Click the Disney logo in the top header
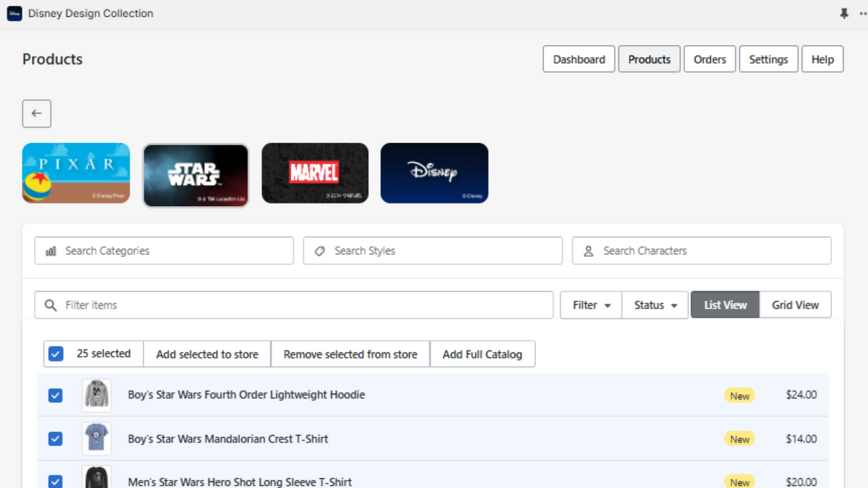868x488 pixels. point(14,14)
